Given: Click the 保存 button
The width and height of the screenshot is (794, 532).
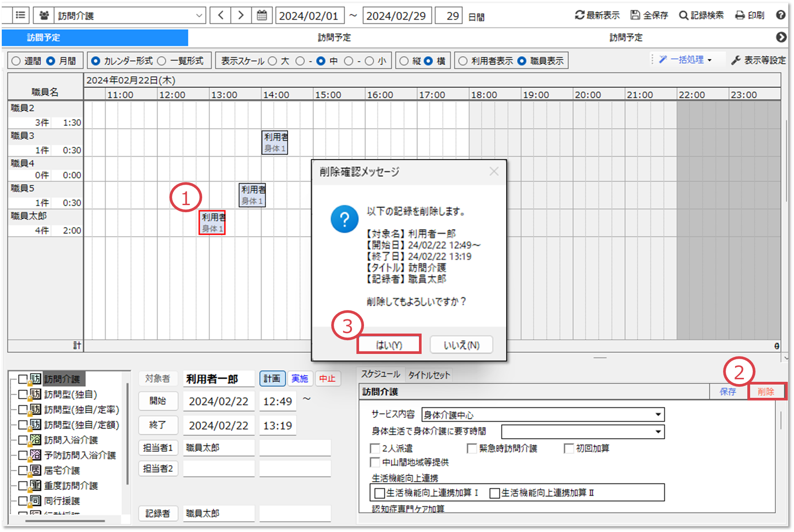Looking at the screenshot, I should tap(728, 392).
